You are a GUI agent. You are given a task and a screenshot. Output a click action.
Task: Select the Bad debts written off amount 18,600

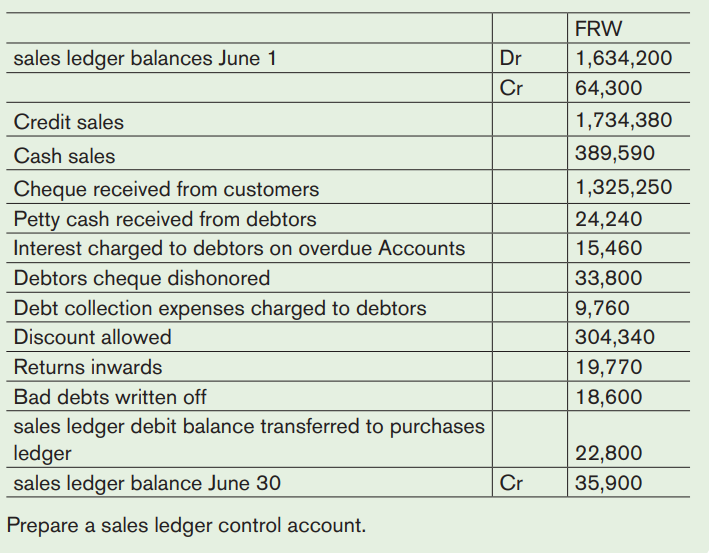tap(609, 397)
